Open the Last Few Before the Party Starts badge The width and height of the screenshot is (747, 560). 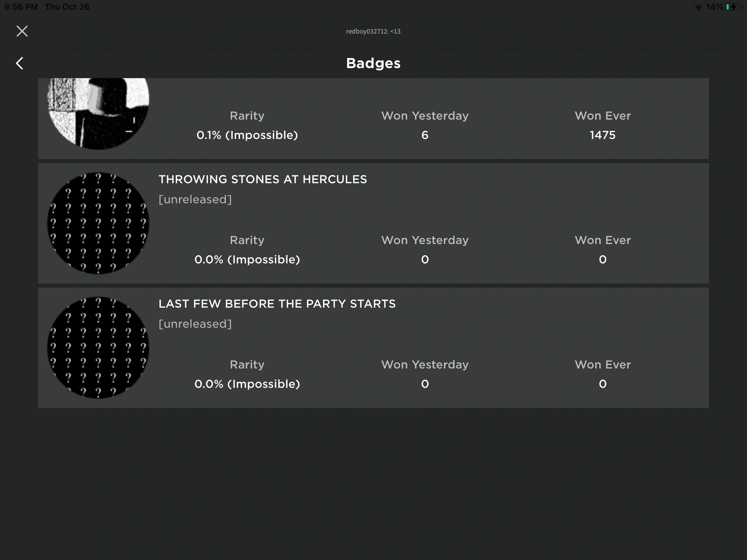(x=277, y=304)
